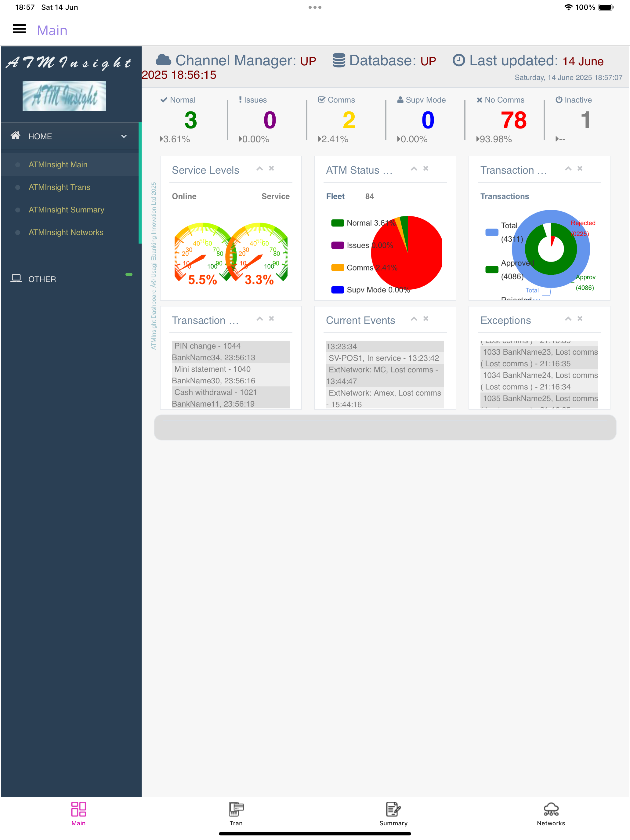Click the Channel Manager cloud icon
This screenshot has width=630, height=840.
click(x=163, y=60)
